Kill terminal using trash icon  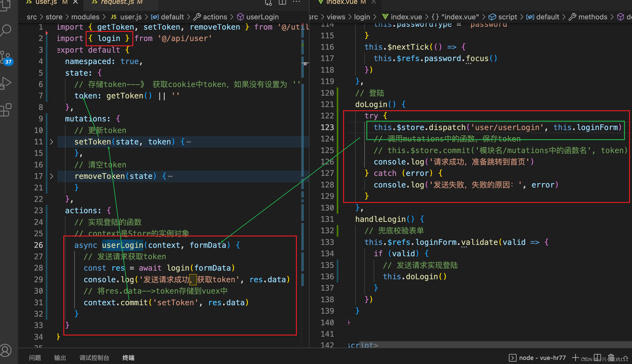pos(611,357)
